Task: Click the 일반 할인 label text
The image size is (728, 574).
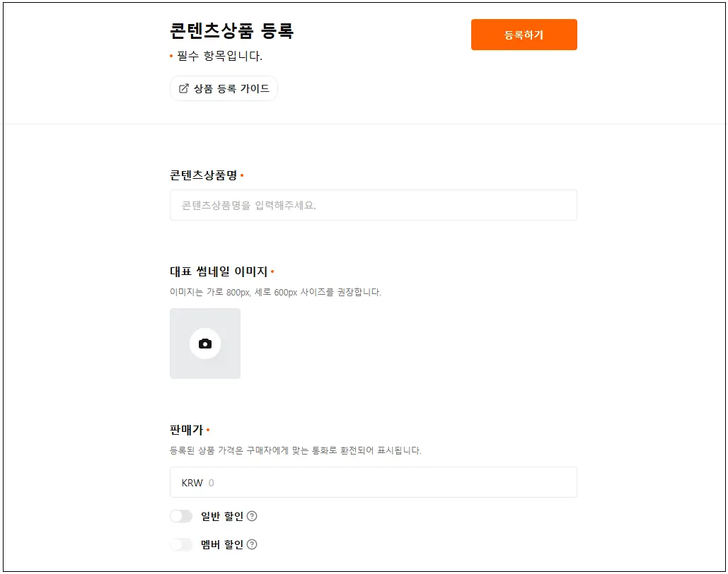Action: 221,517
